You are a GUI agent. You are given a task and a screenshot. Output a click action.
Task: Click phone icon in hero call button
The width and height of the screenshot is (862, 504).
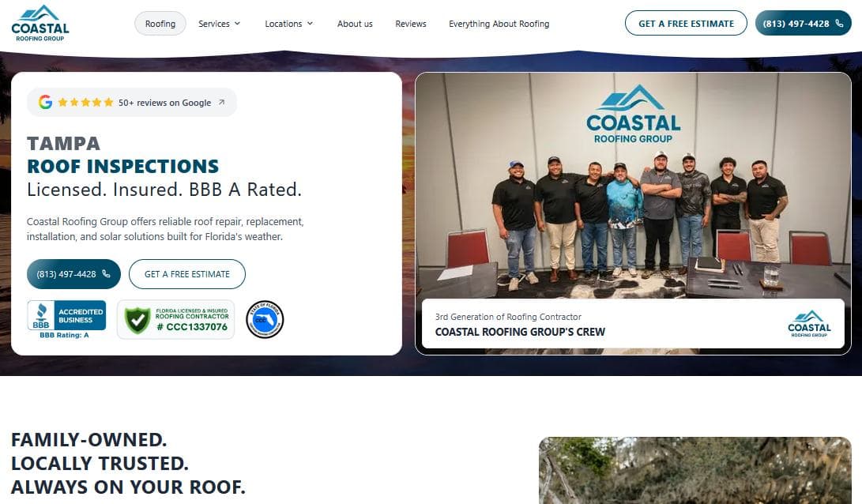coord(106,273)
